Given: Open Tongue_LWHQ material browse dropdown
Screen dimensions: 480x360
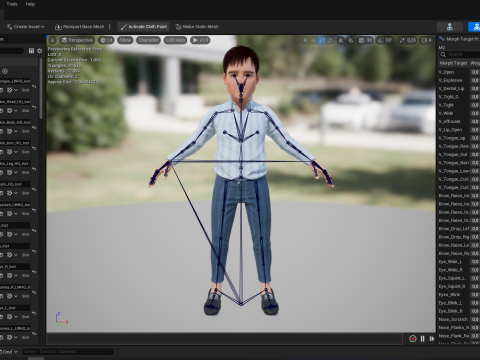Looking at the screenshot, I should 16,90.
